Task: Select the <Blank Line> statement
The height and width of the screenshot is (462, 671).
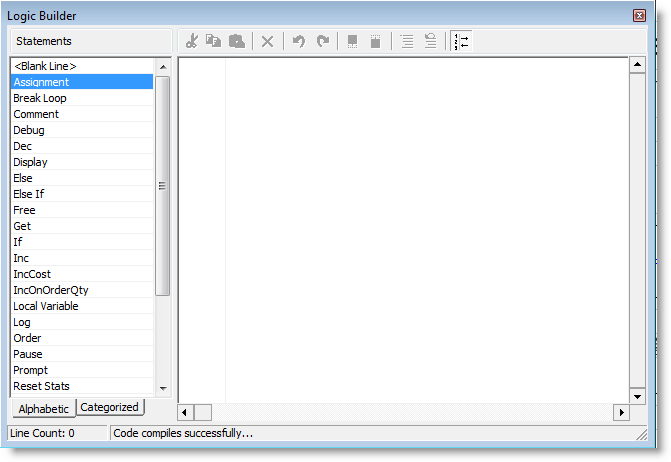Action: coord(82,66)
